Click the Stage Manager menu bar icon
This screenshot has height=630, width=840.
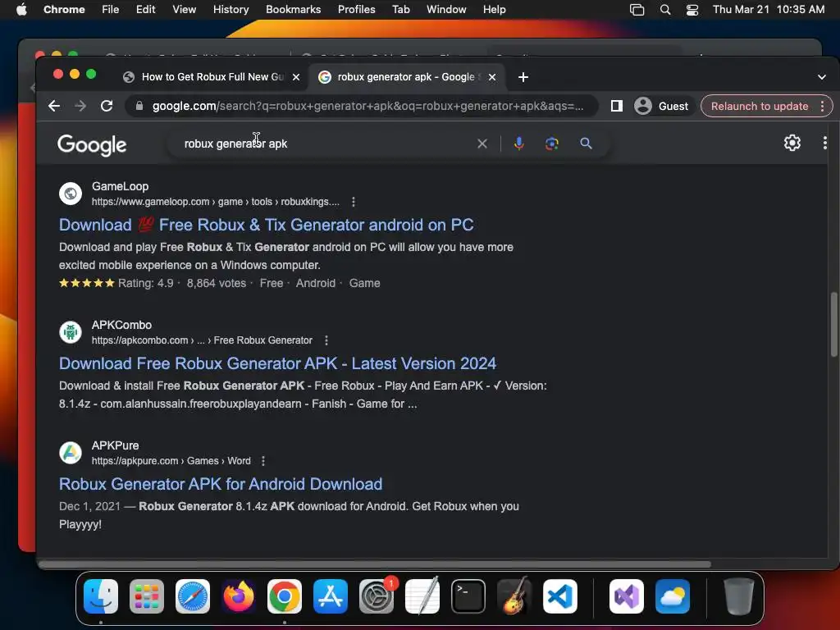(637, 9)
